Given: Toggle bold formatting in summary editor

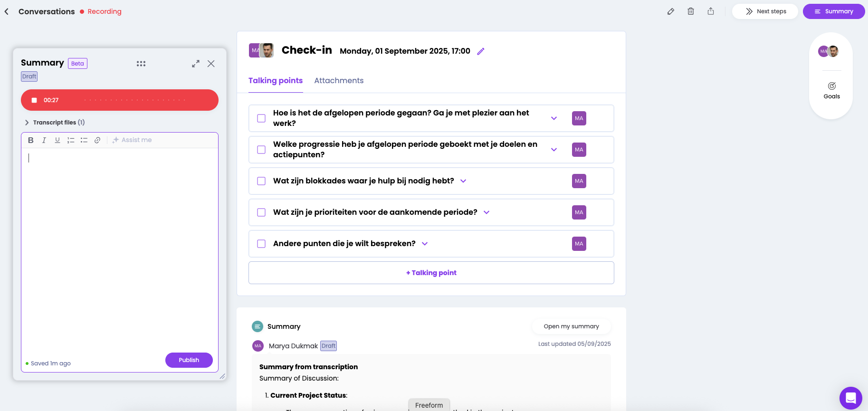Looking at the screenshot, I should (x=31, y=140).
